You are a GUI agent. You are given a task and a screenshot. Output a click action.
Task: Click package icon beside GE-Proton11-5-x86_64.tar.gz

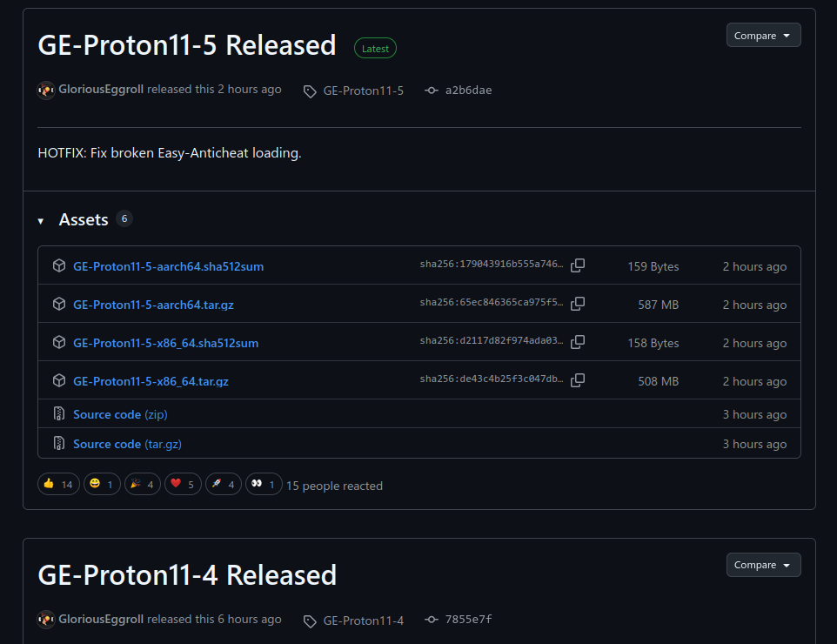tap(59, 380)
